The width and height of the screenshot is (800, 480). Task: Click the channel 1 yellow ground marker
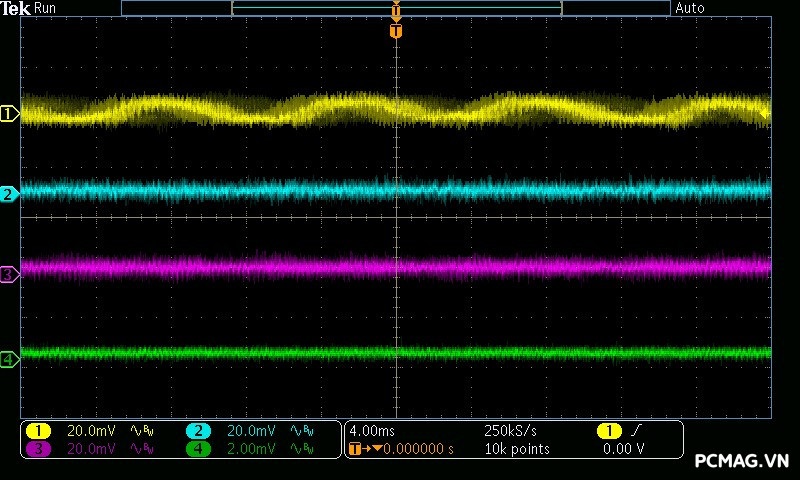pos(9,114)
